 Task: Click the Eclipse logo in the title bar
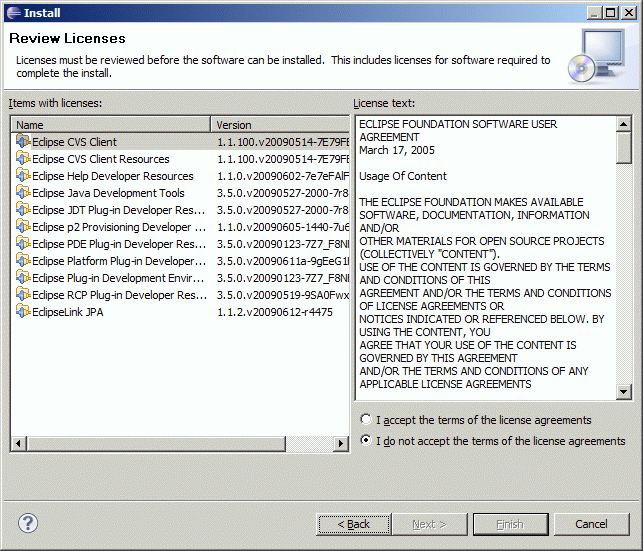tap(14, 13)
